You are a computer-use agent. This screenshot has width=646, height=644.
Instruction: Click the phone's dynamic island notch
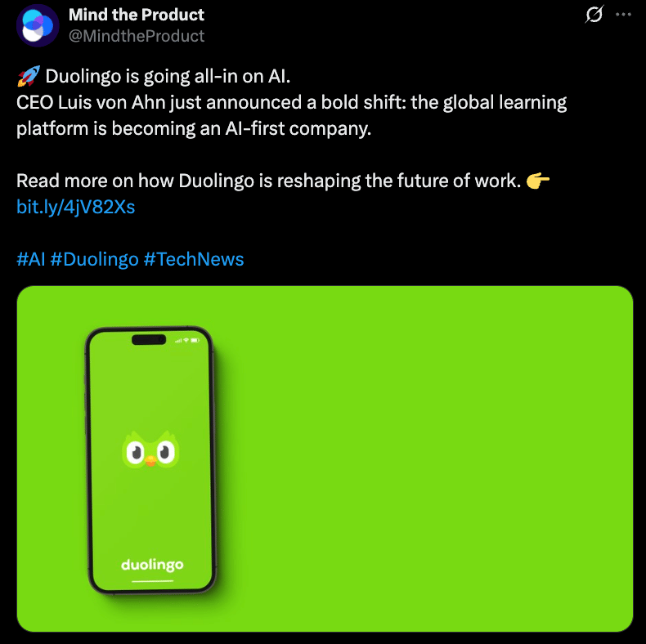(149, 340)
